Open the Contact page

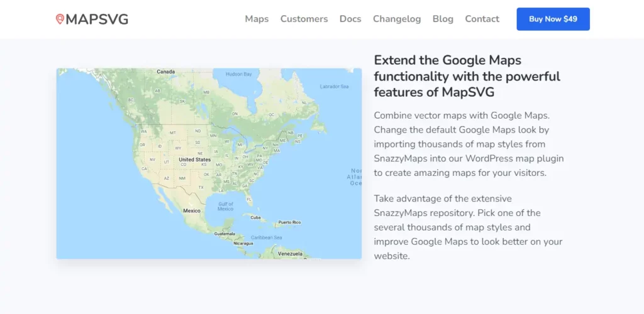pos(482,19)
